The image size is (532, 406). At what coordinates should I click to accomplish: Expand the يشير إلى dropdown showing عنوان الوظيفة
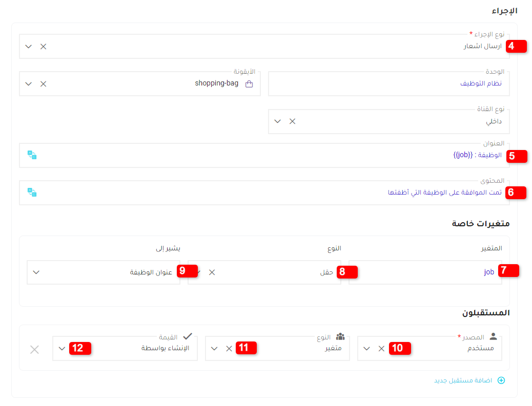point(36,272)
